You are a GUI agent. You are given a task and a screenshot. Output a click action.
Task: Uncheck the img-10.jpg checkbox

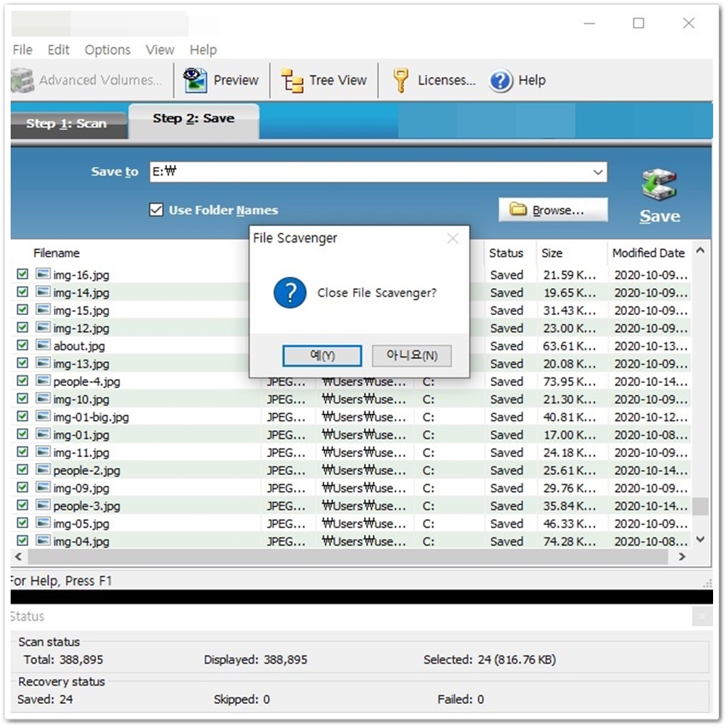(x=22, y=398)
